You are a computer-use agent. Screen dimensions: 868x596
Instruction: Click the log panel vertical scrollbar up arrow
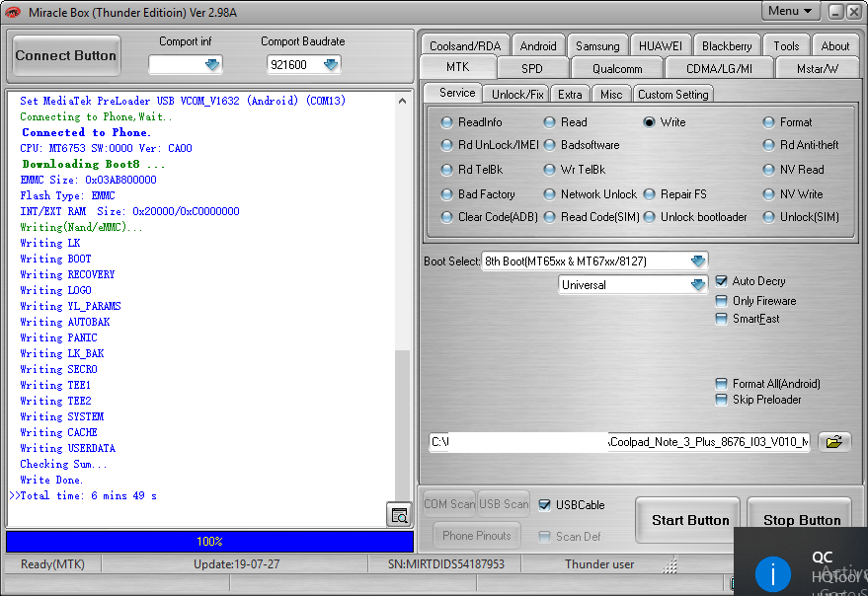point(403,101)
